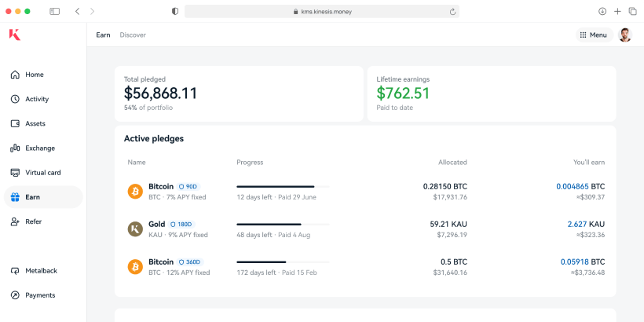Click the KAU · 9% APY fixed text
Screen dimensions: 644x322
click(178, 235)
